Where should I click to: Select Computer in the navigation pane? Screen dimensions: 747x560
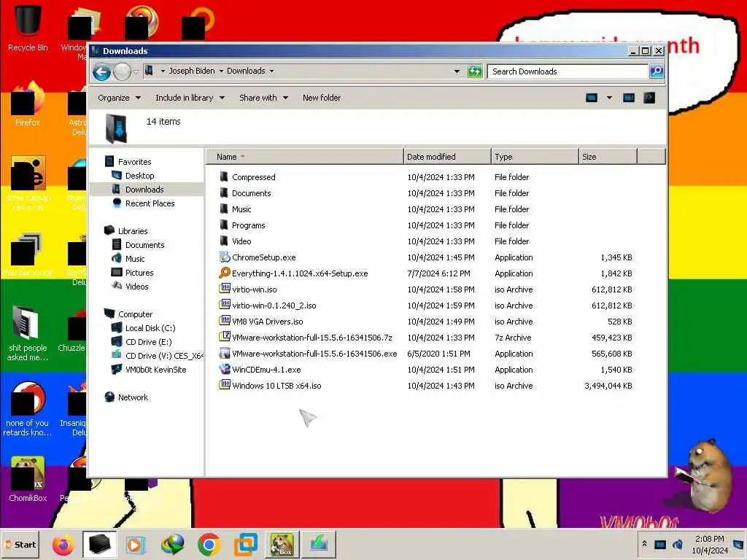coord(135,314)
